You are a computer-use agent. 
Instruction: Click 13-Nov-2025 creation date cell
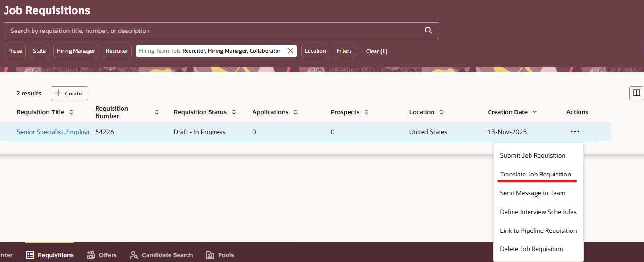(507, 132)
